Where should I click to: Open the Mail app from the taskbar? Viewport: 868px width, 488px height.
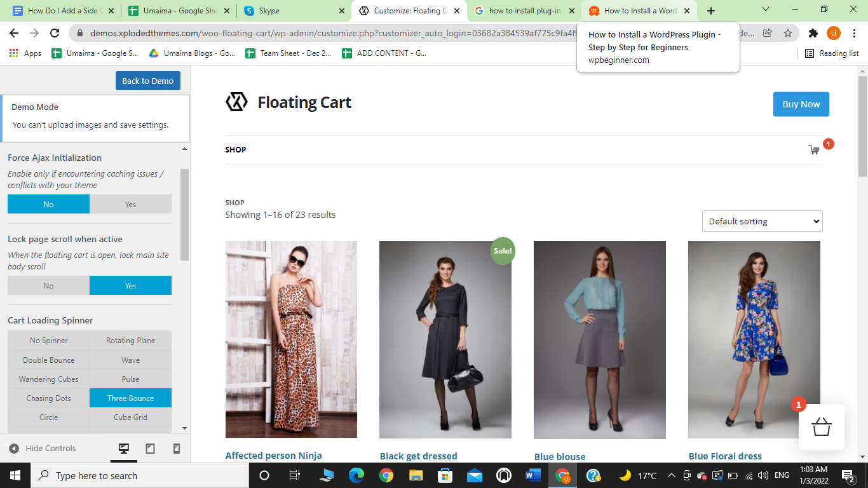tap(474, 475)
